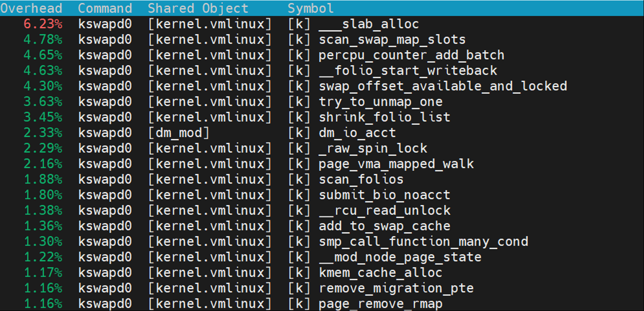Click the page_remove_rmap symbol
Screen dimensions: 644x311
click(x=380, y=304)
